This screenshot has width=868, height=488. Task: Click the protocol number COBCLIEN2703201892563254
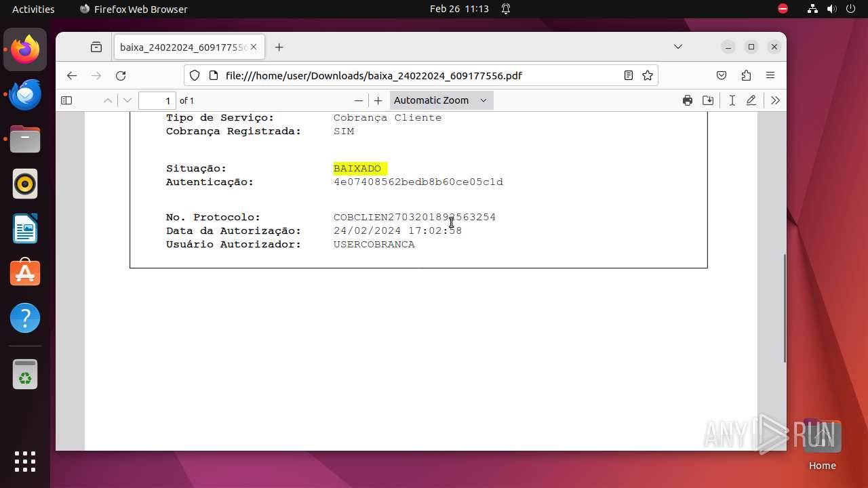[x=415, y=217]
